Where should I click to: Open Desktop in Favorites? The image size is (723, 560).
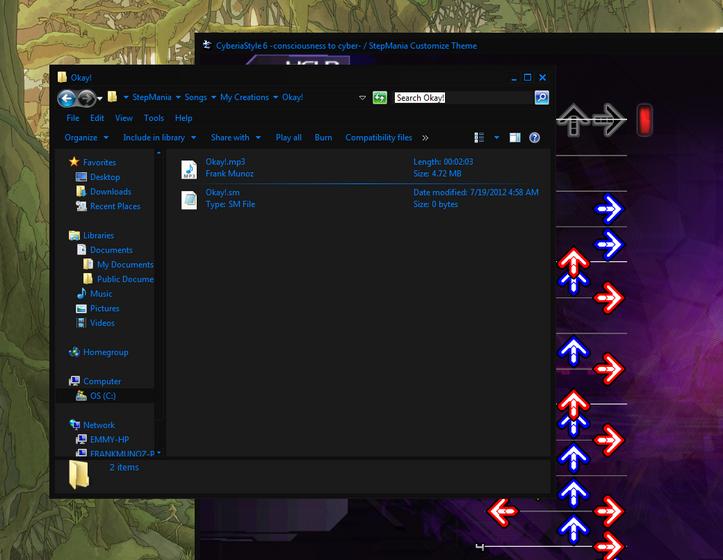(x=105, y=177)
